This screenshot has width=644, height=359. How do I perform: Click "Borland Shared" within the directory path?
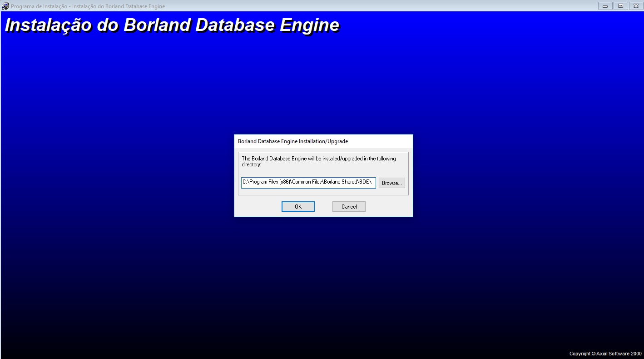[341, 182]
